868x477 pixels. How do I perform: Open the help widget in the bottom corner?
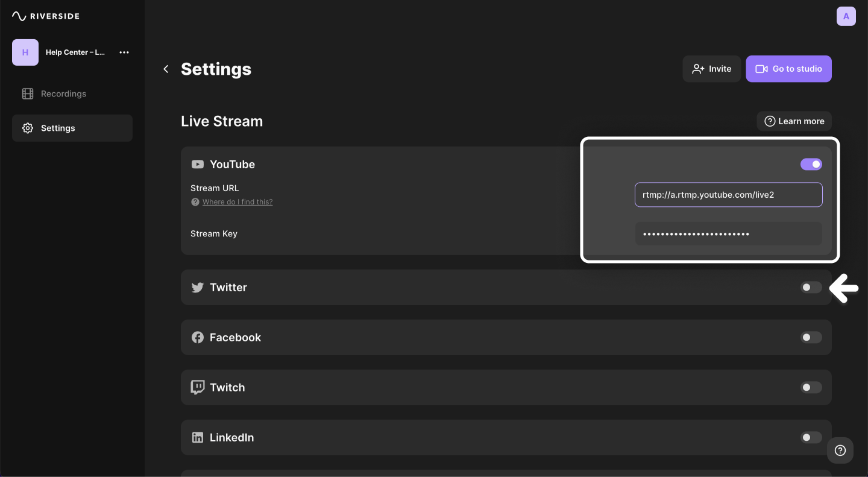[840, 450]
